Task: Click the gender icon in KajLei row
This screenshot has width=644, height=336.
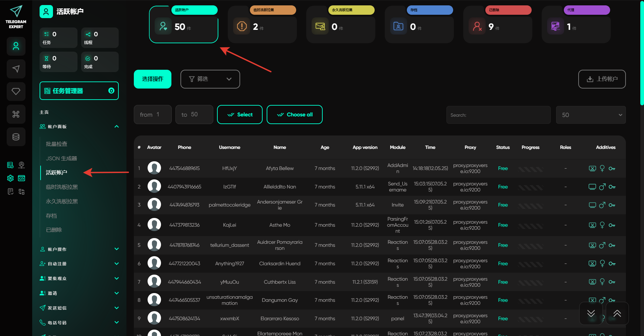Action: pyautogui.click(x=602, y=225)
